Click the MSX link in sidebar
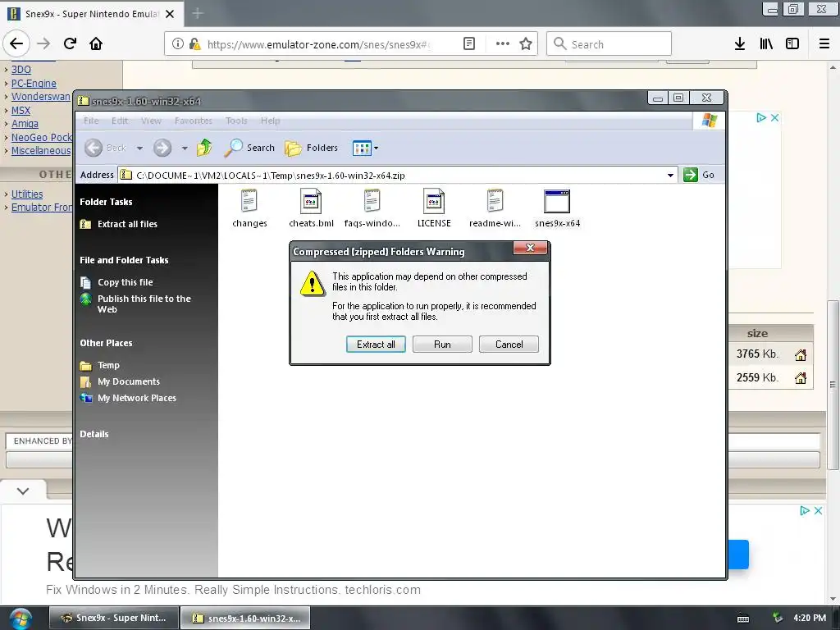 click(x=21, y=111)
